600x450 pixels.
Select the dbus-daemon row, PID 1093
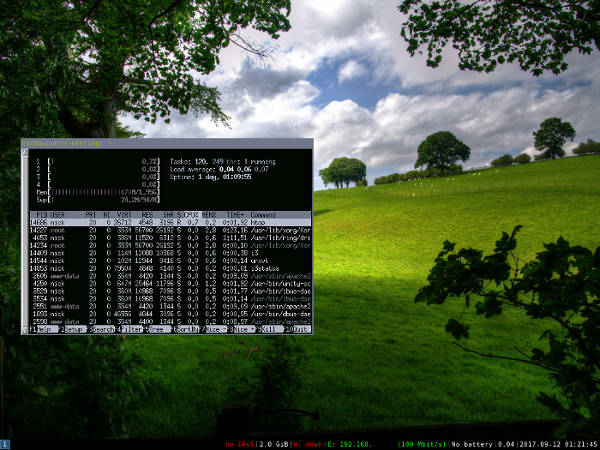170,314
